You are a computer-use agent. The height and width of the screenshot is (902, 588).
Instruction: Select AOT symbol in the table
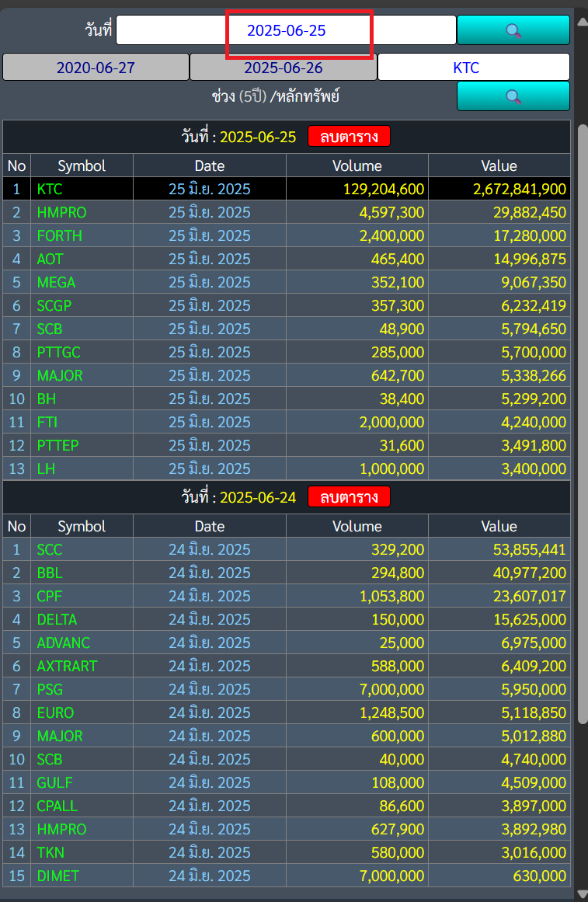(50, 259)
